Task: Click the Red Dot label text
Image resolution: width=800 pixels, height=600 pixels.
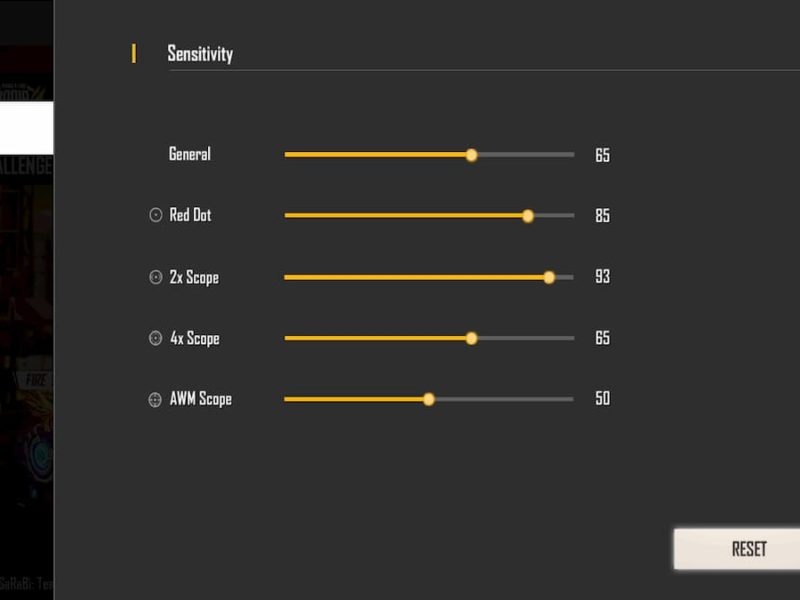Action: click(x=191, y=215)
